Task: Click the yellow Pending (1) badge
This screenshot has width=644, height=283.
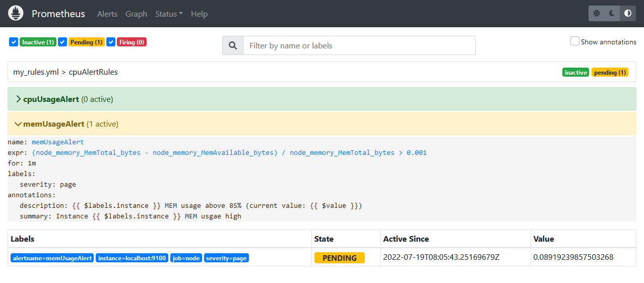Action: click(x=86, y=42)
